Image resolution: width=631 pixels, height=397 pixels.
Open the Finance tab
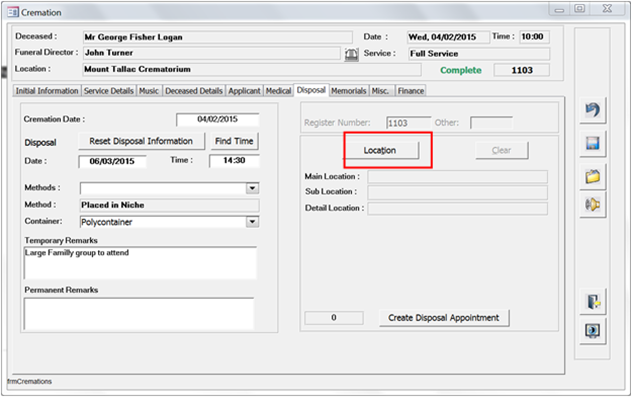coord(410,91)
